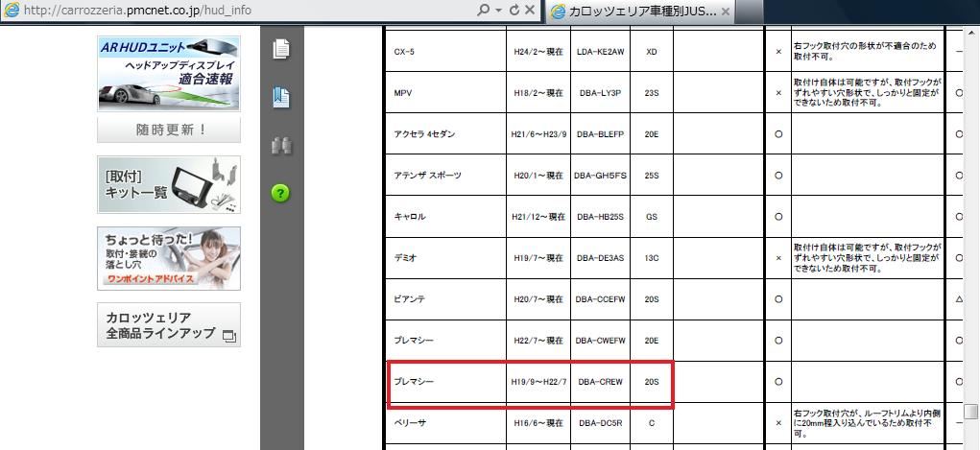Stop loading with the X icon
Image resolution: width=980 pixels, height=450 pixels.
point(530,10)
